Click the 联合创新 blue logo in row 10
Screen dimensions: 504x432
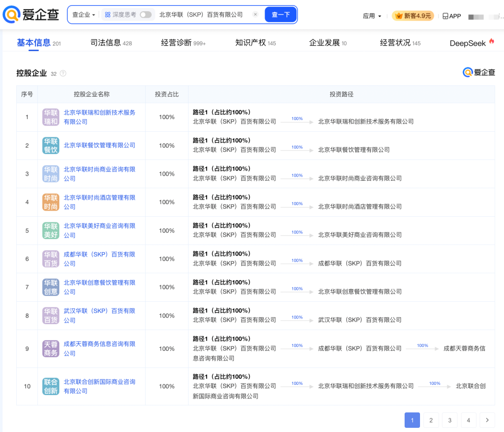click(50, 386)
